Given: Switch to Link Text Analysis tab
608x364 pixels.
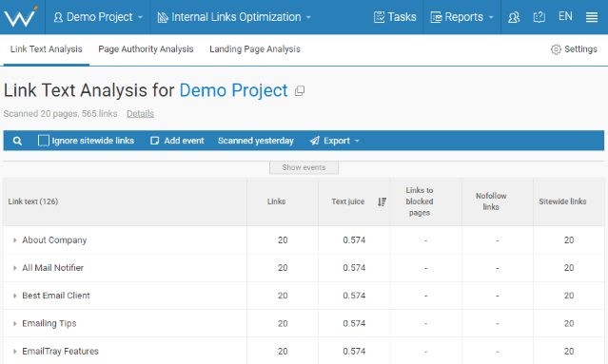Looking at the screenshot, I should click(46, 49).
